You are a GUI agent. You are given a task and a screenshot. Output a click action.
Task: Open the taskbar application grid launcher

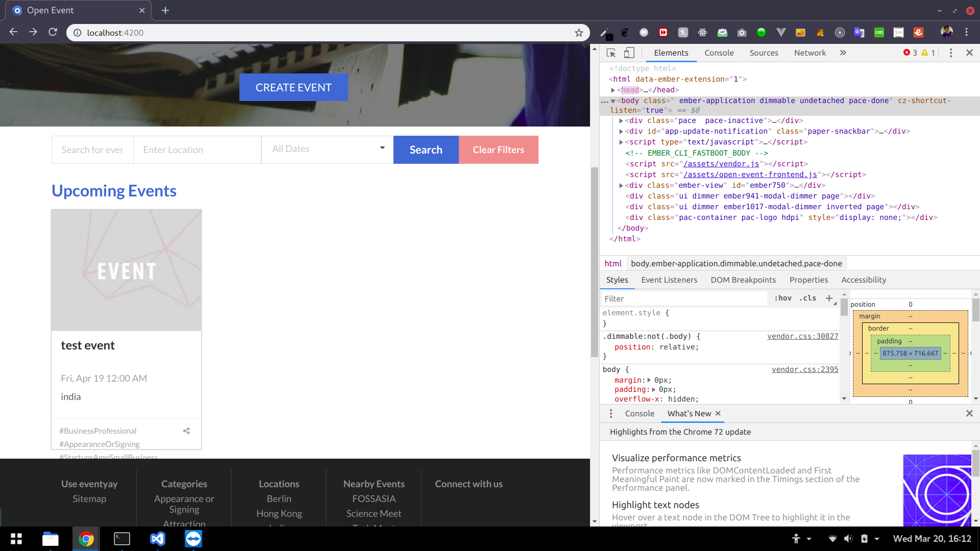coord(16,539)
